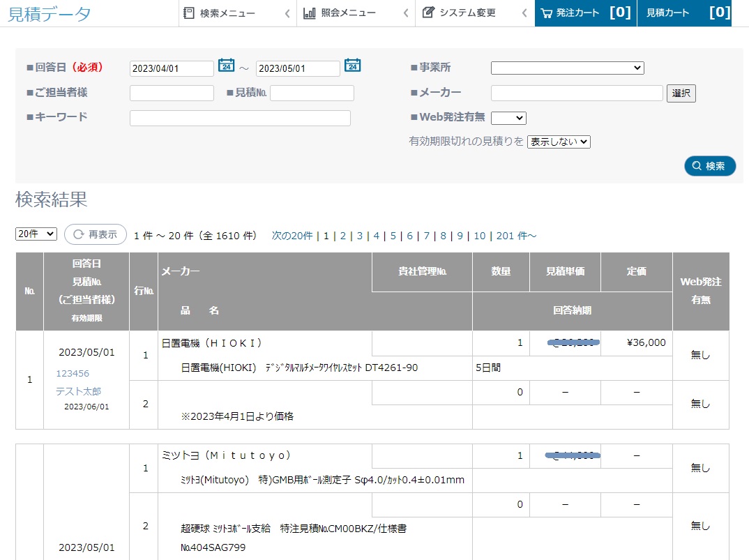Image resolution: width=749 pixels, height=560 pixels.
Task: Go to results page 2
Action: (343, 236)
